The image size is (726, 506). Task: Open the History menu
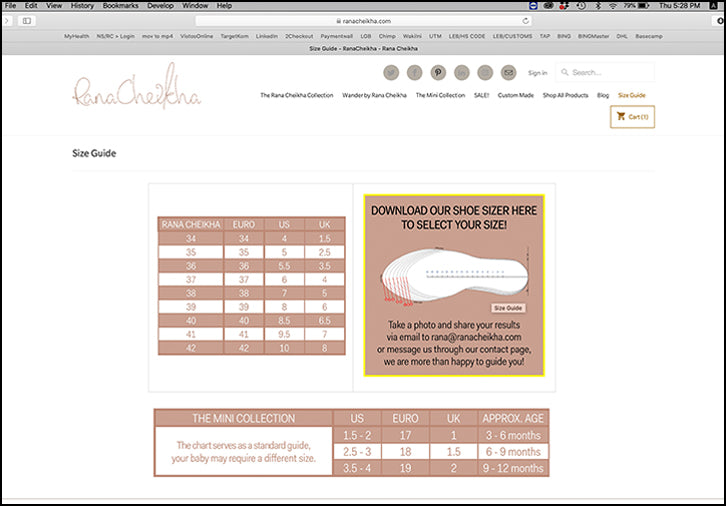[x=82, y=6]
